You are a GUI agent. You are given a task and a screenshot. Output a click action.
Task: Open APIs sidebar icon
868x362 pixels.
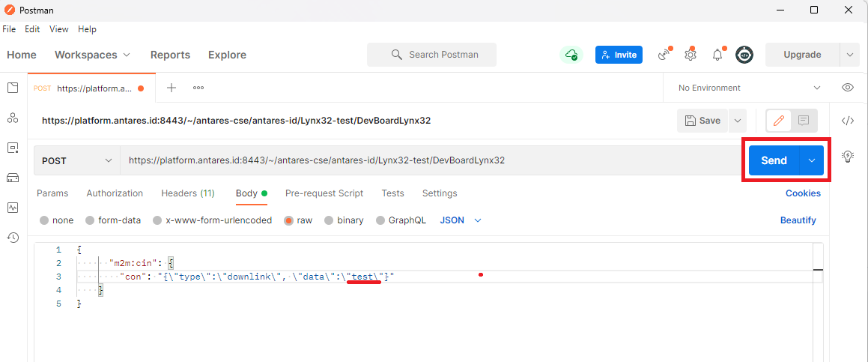12,118
